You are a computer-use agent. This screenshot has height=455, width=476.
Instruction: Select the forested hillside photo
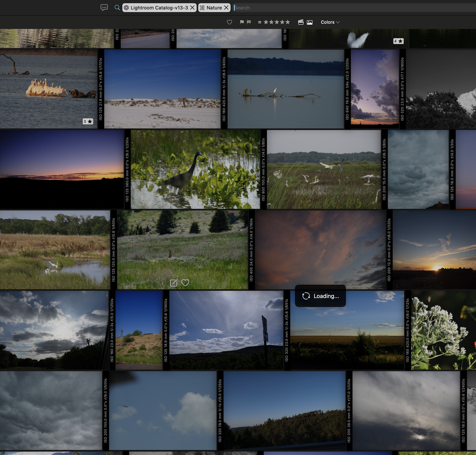pyautogui.click(x=284, y=410)
